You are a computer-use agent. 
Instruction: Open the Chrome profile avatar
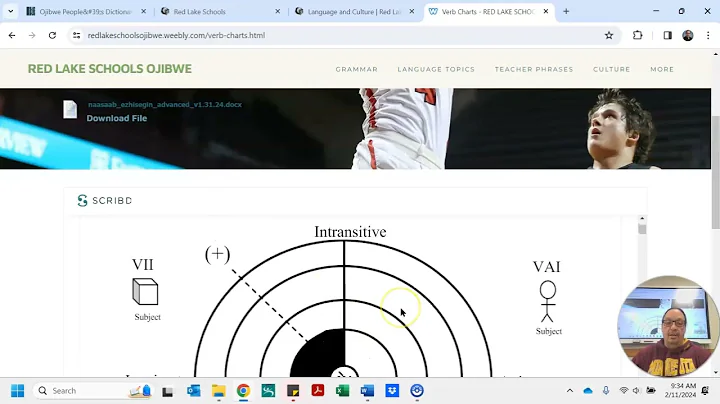click(688, 35)
